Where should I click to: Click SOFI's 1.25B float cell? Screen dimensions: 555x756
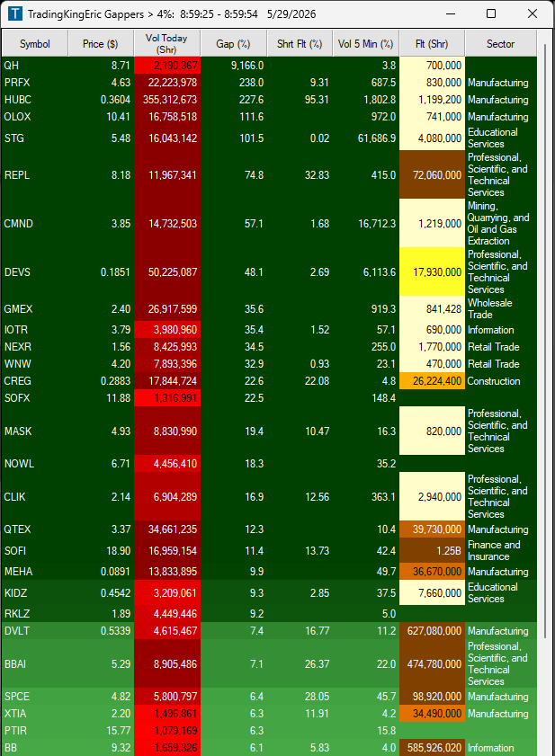click(x=432, y=551)
